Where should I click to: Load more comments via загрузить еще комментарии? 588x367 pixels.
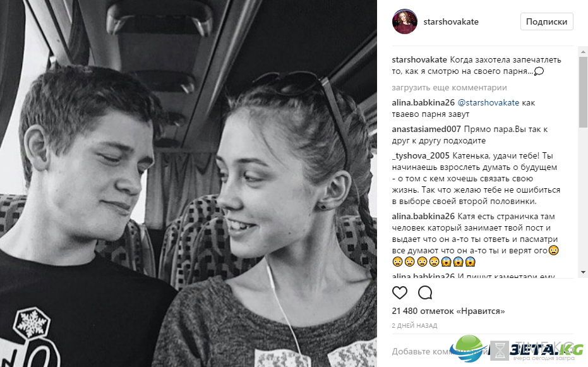[449, 88]
